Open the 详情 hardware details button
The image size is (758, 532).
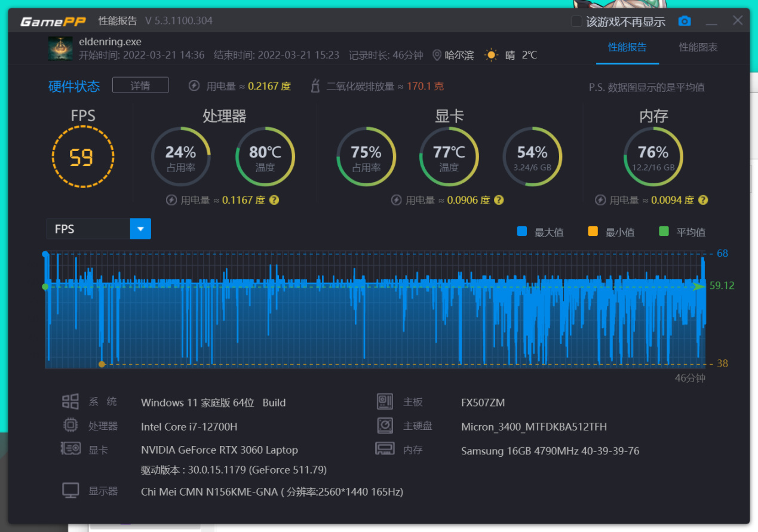tap(140, 86)
